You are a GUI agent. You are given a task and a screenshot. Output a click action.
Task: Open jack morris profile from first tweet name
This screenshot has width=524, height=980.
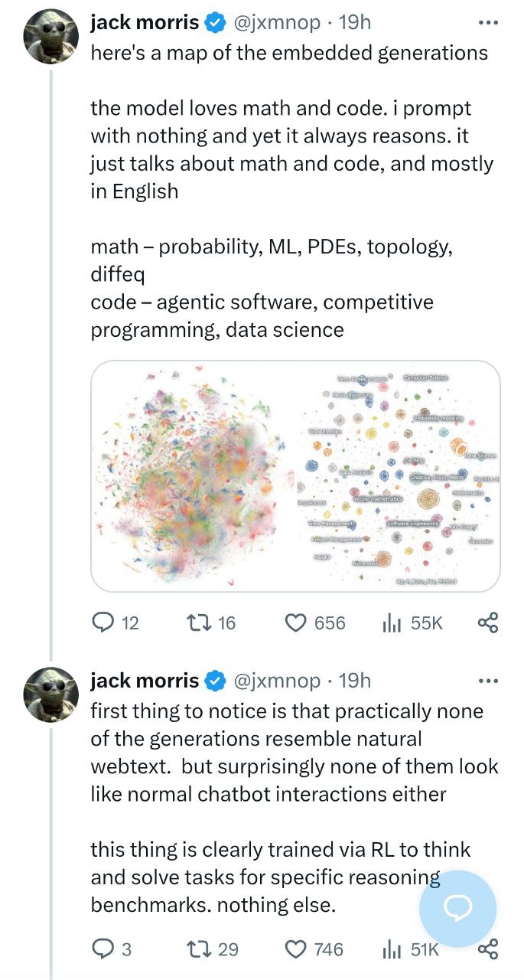pyautogui.click(x=145, y=23)
